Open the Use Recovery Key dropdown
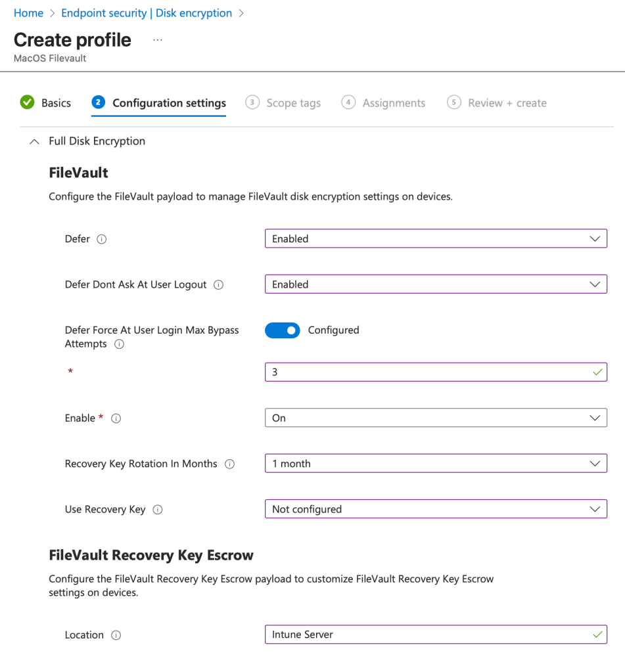Screen dimensions: 625x672 point(435,509)
